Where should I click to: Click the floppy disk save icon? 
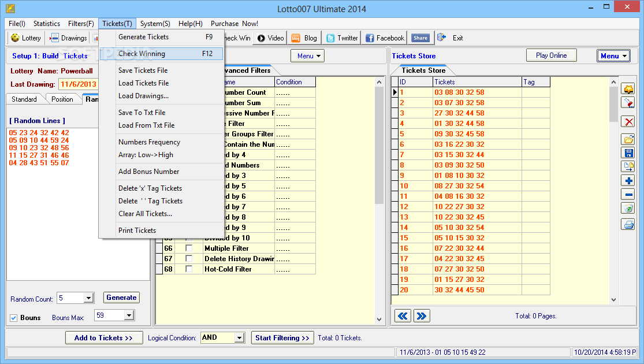(x=628, y=153)
